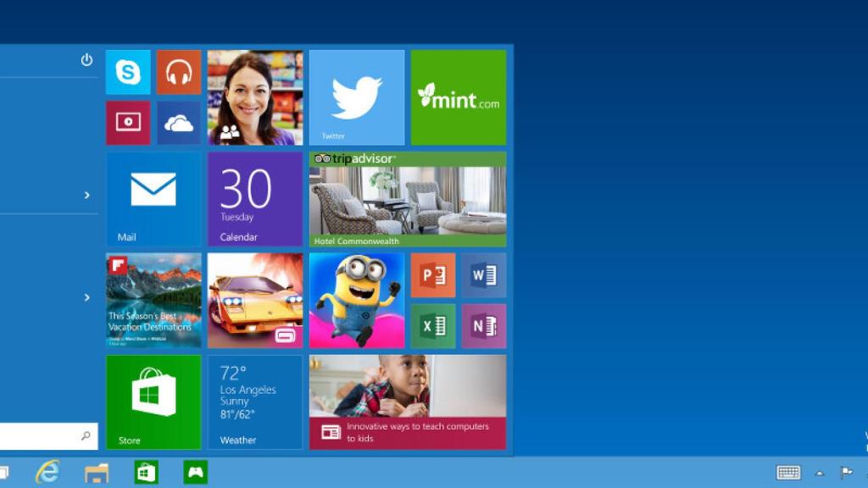Launch the OneDrive cloud tile
868x488 pixels.
point(178,123)
